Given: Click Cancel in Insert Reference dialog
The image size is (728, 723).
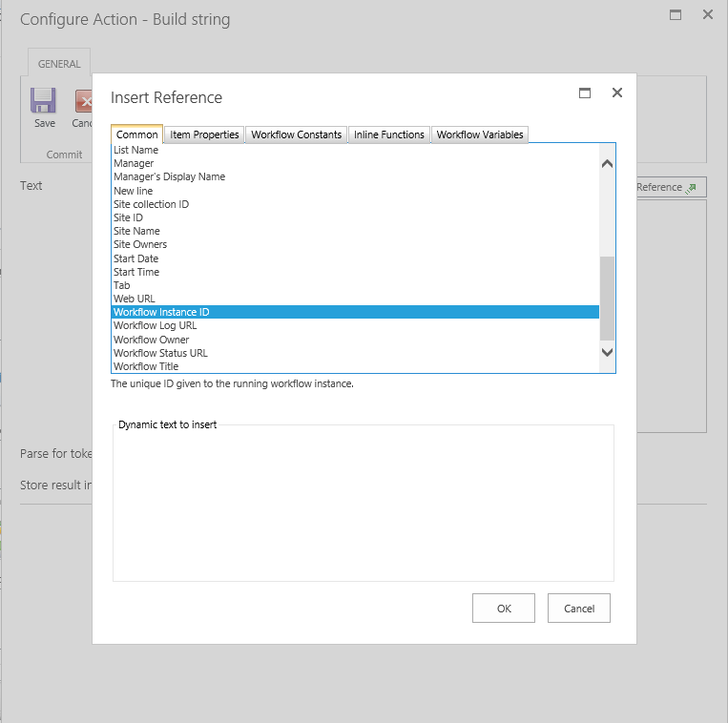Looking at the screenshot, I should (x=579, y=609).
